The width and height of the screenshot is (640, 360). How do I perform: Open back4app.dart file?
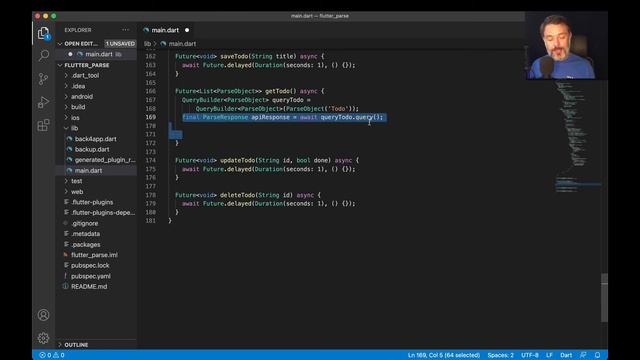click(96, 139)
